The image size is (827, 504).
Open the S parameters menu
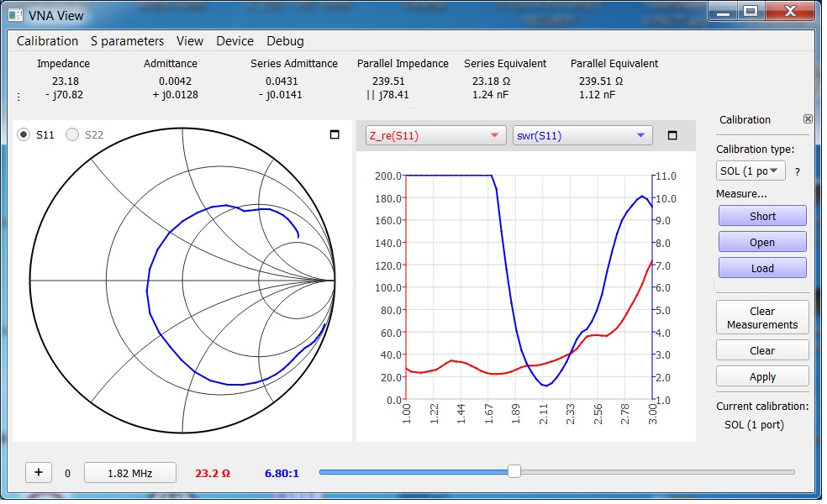point(127,41)
